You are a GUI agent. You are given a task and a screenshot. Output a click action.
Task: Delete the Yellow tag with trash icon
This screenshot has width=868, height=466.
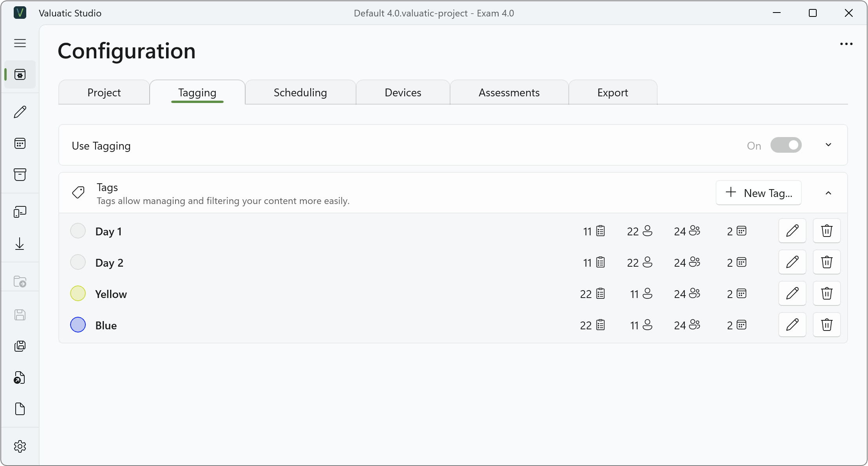pos(827,293)
